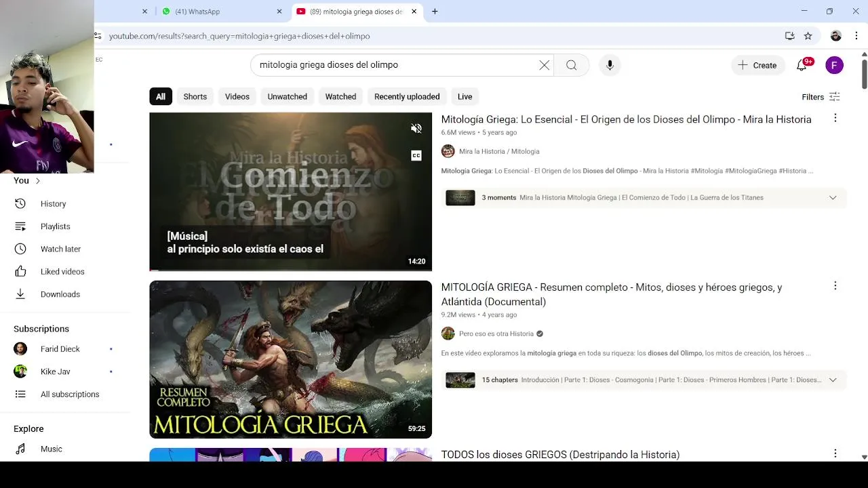Open the Comienzo de Todo video thumbnail

tap(290, 192)
